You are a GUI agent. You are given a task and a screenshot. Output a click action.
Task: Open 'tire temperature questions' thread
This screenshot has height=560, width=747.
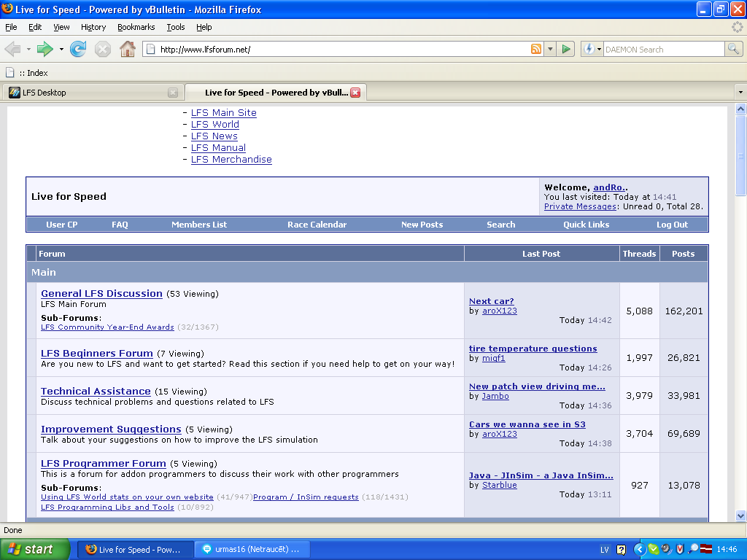tap(533, 349)
